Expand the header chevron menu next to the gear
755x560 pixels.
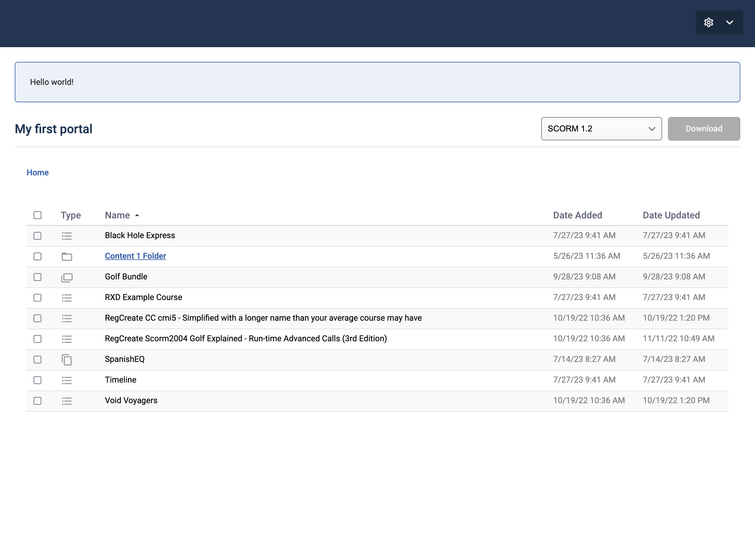tap(730, 22)
